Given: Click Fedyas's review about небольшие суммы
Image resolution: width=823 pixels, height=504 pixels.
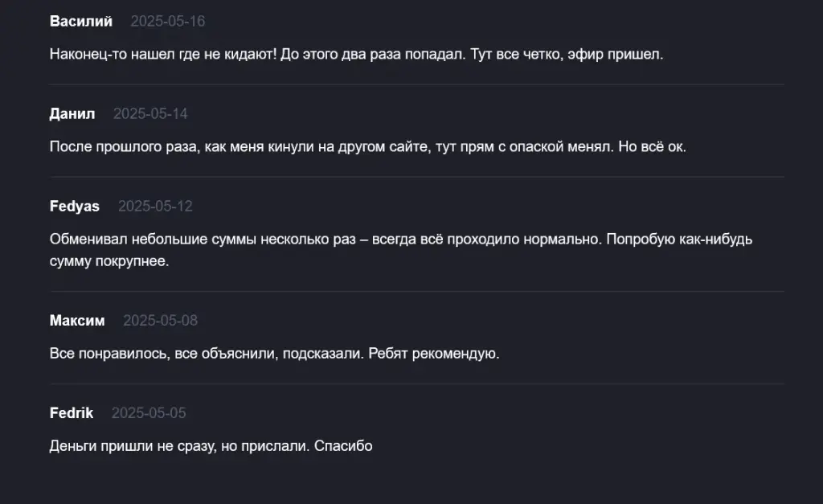Looking at the screenshot, I should (401, 250).
